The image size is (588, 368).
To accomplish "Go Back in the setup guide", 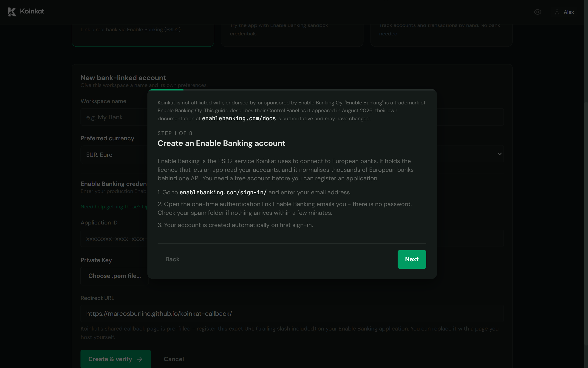I will click(x=172, y=259).
